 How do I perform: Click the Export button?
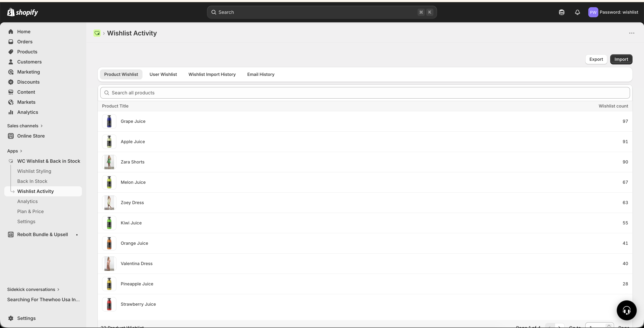click(596, 59)
